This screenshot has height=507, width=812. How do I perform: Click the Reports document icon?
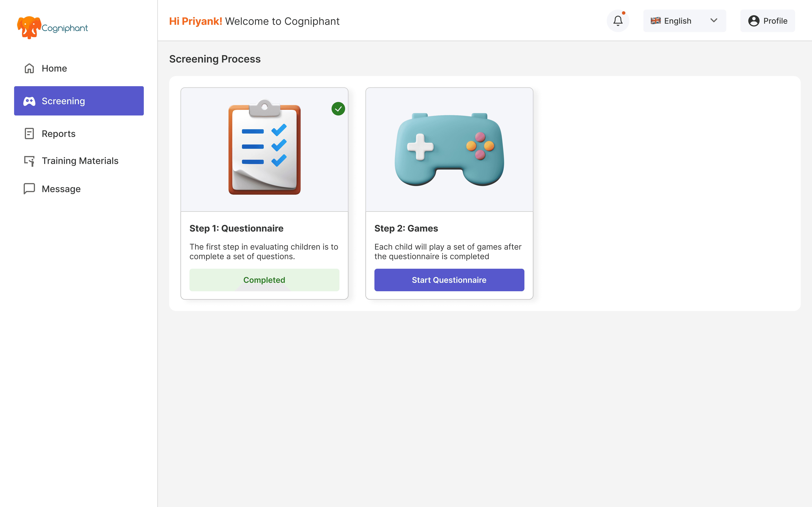pos(29,134)
